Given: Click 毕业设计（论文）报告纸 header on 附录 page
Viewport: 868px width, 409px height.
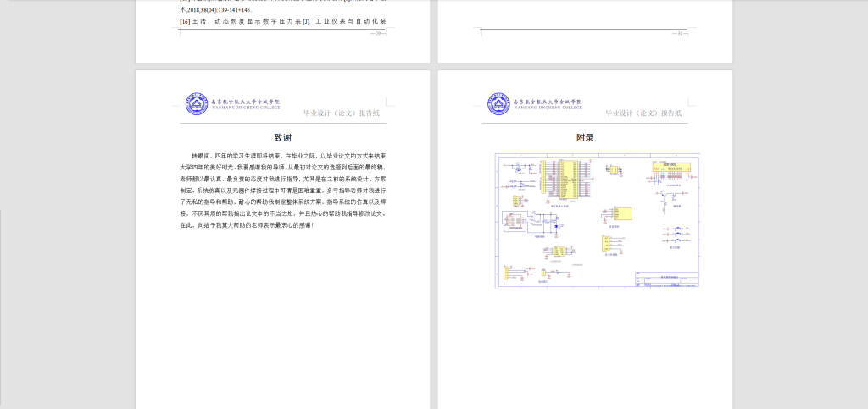Looking at the screenshot, I should (x=643, y=113).
